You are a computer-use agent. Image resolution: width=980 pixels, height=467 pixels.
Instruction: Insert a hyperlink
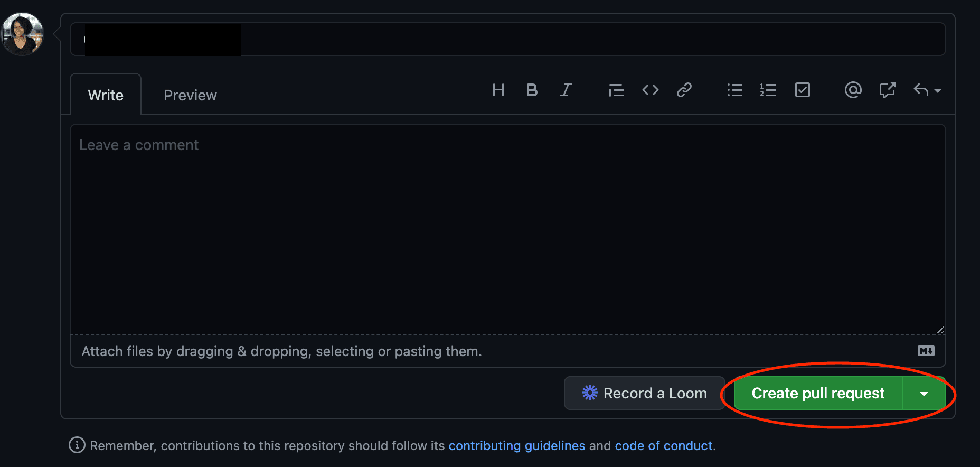click(x=684, y=90)
